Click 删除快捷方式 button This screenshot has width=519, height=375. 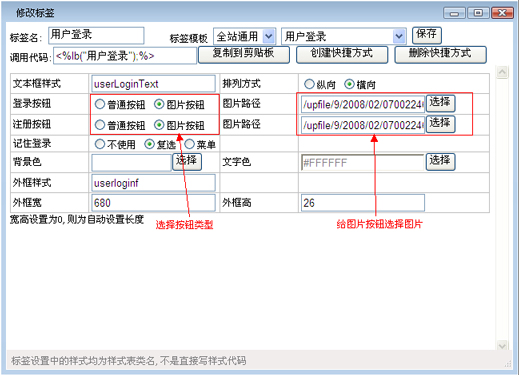pyautogui.click(x=440, y=55)
